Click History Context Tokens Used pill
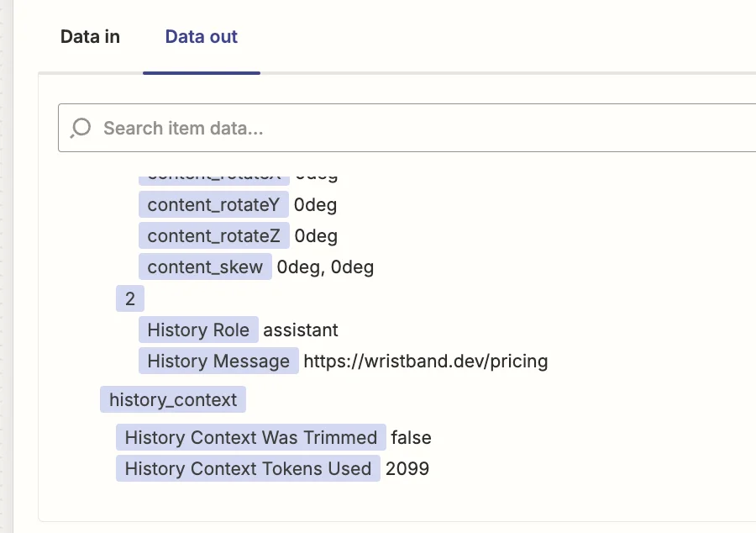Screen dimensions: 756x533 248,468
